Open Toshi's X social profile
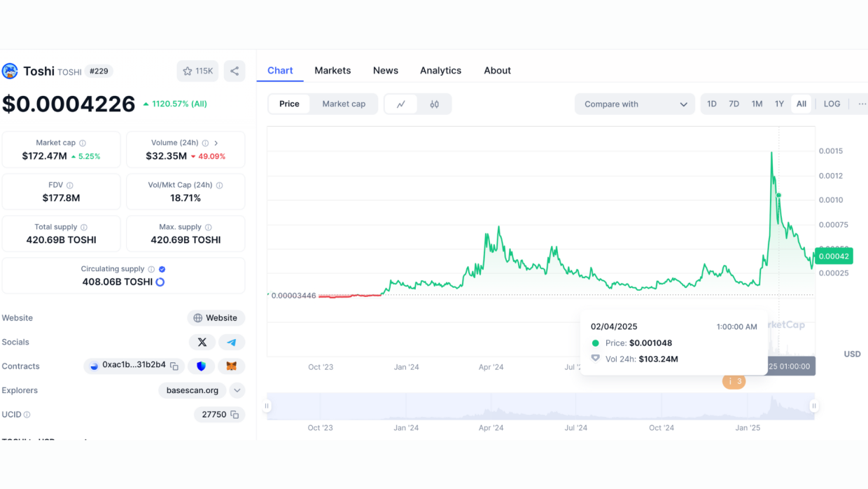The image size is (868, 489). (202, 342)
